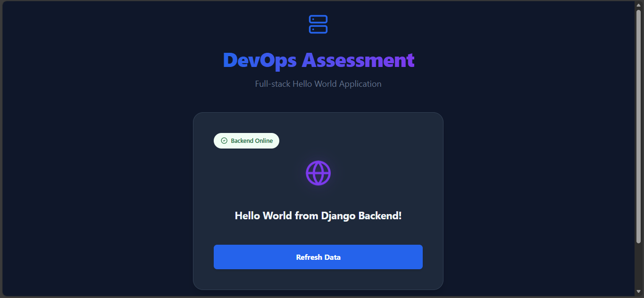The height and width of the screenshot is (298, 644).
Task: Click the Full-stack Hello World Application subtitle
Action: pyautogui.click(x=318, y=83)
